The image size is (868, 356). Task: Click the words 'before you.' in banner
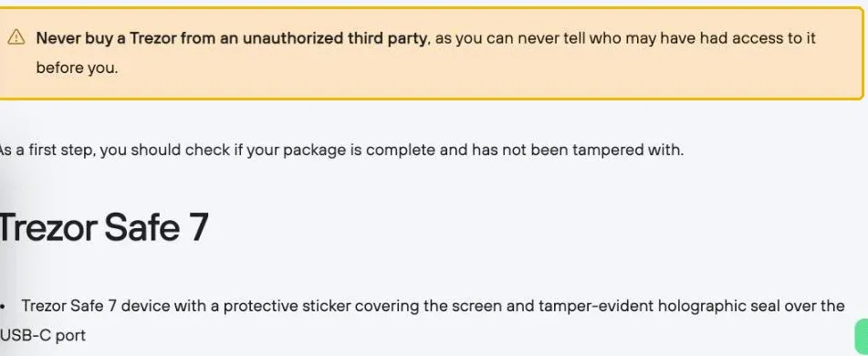[77, 68]
